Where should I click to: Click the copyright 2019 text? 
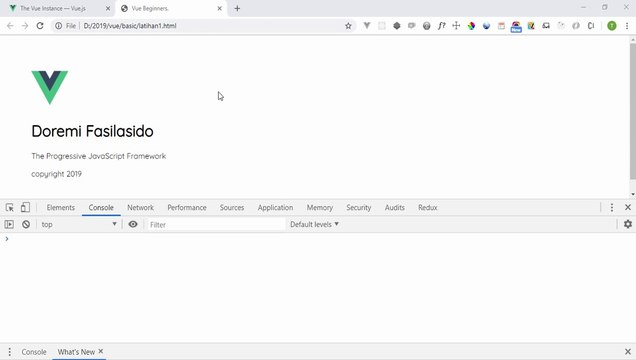point(56,174)
